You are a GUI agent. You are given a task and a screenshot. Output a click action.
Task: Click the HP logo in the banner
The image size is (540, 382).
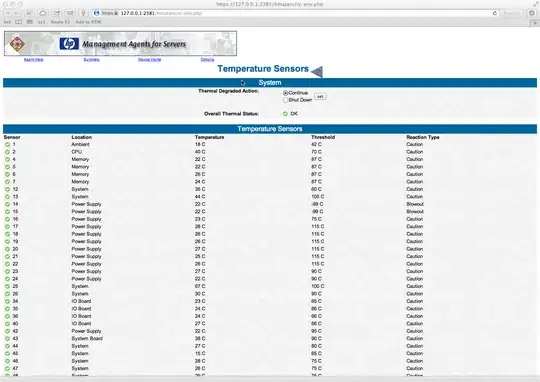(x=69, y=44)
